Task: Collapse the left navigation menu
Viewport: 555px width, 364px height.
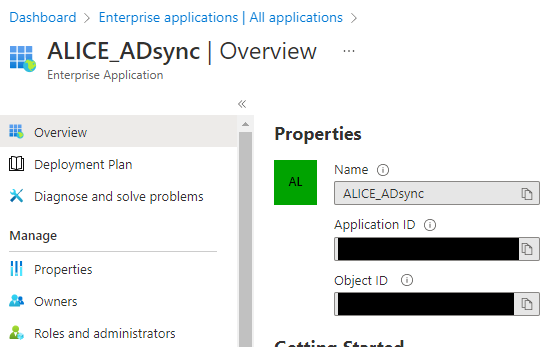Action: (242, 104)
